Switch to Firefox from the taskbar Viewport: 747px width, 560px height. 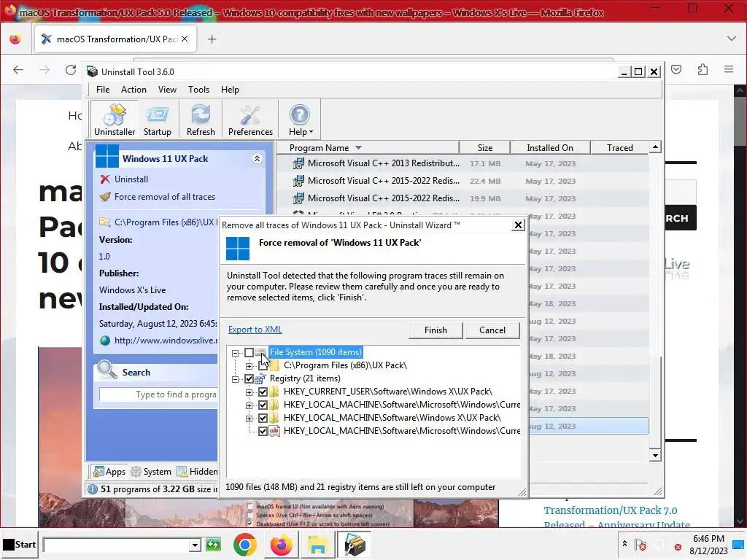click(x=281, y=545)
